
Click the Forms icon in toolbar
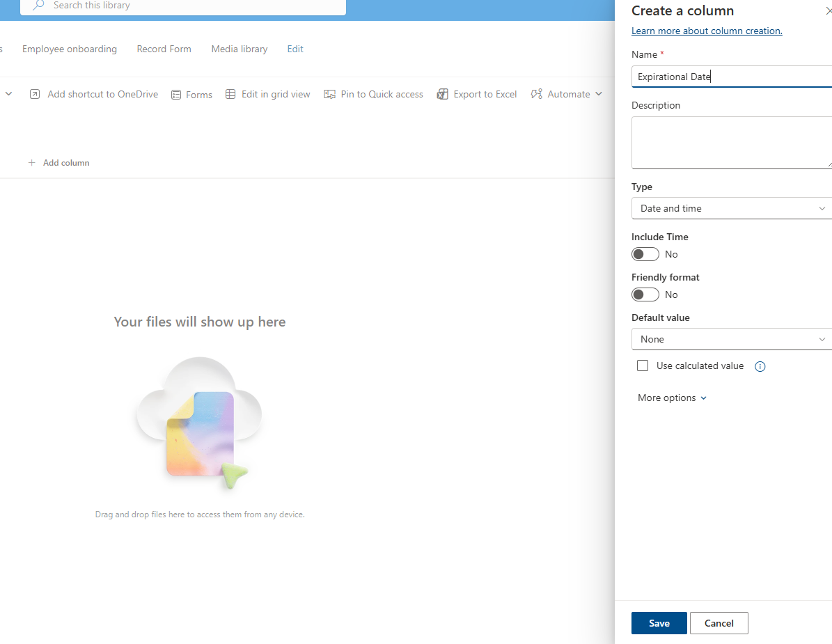pyautogui.click(x=176, y=95)
